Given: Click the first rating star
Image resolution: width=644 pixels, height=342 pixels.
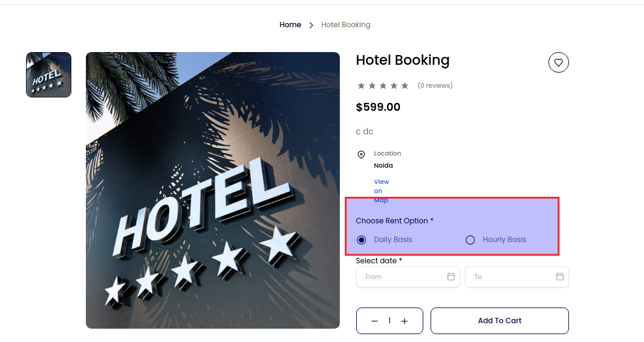Looking at the screenshot, I should [x=361, y=86].
